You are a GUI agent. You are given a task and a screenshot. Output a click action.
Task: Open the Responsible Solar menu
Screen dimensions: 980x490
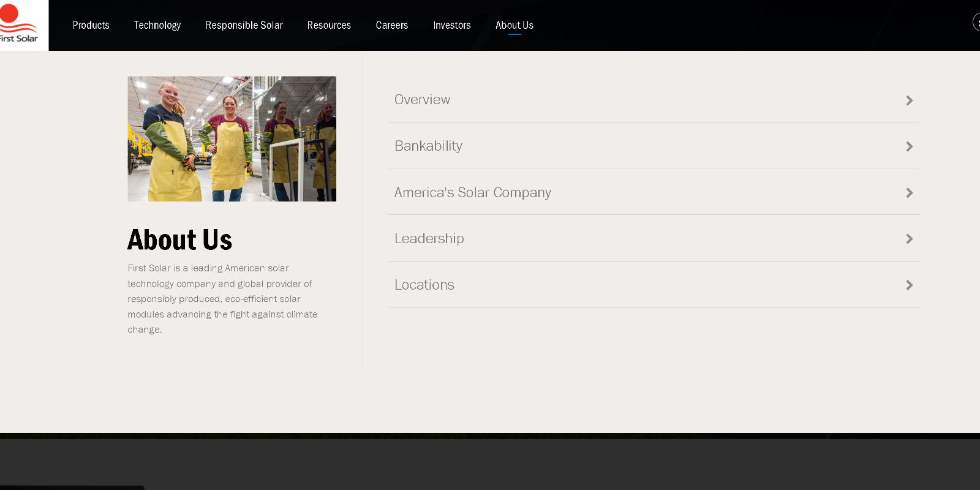click(244, 25)
